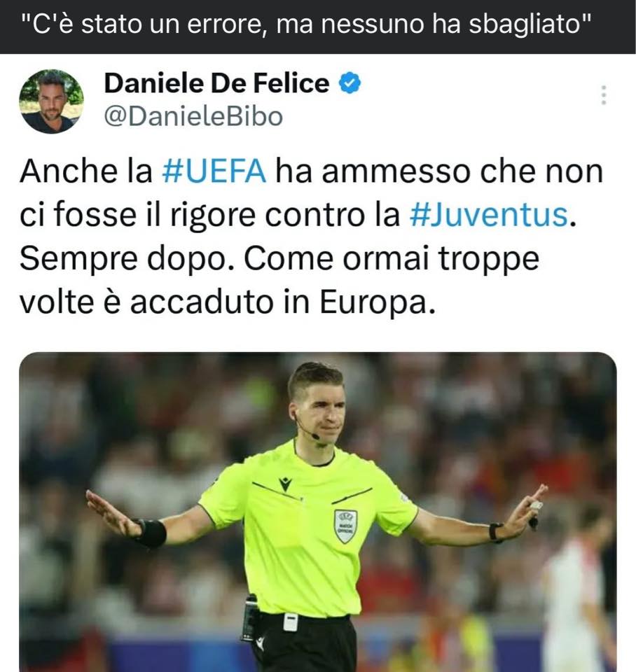Open Daniele De Felice's profile avatar
Screen dimensions: 636x672
click(x=51, y=101)
